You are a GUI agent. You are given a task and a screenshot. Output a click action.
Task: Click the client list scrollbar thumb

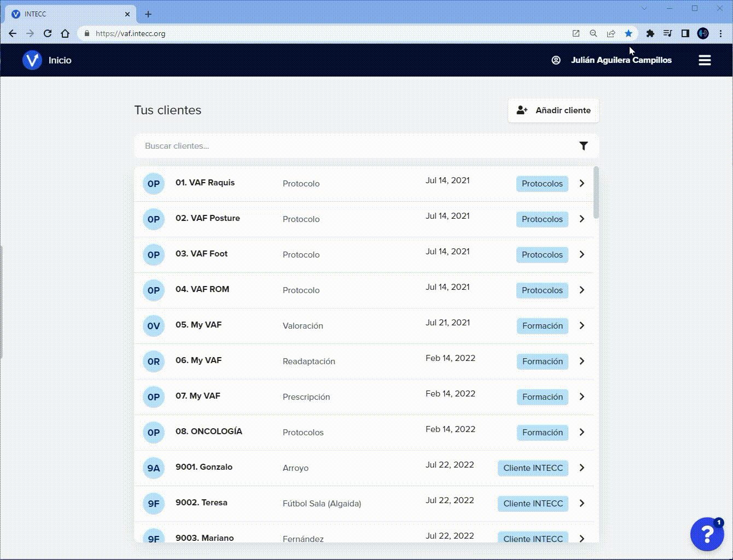click(x=596, y=192)
